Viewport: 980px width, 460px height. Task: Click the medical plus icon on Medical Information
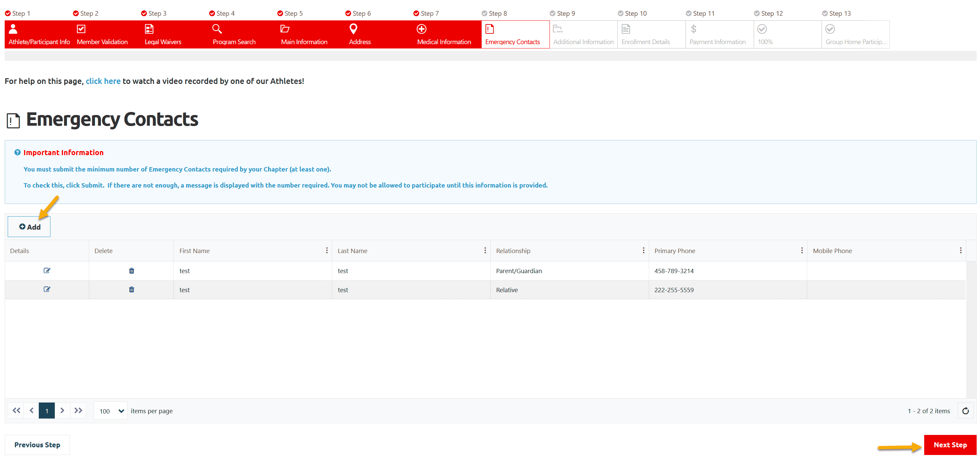pyautogui.click(x=421, y=29)
